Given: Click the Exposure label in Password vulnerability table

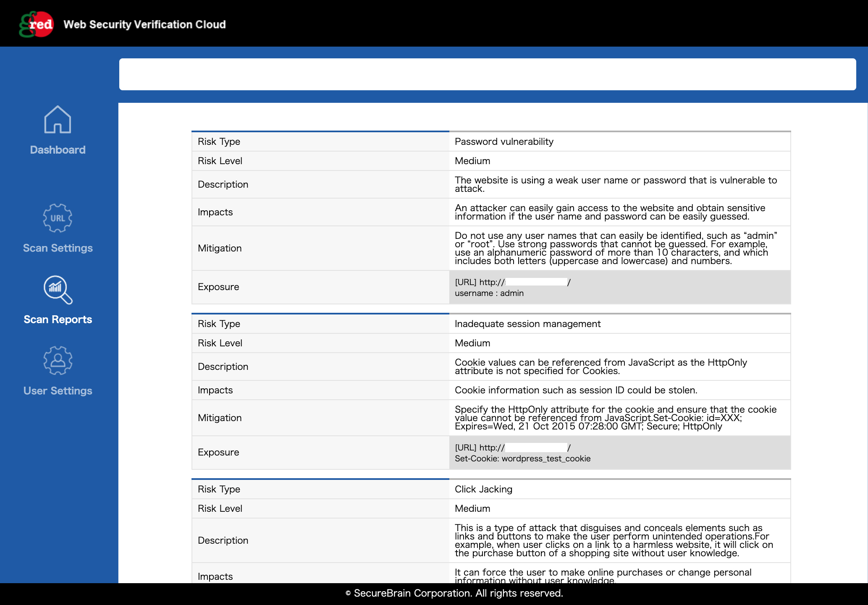Looking at the screenshot, I should pos(218,287).
